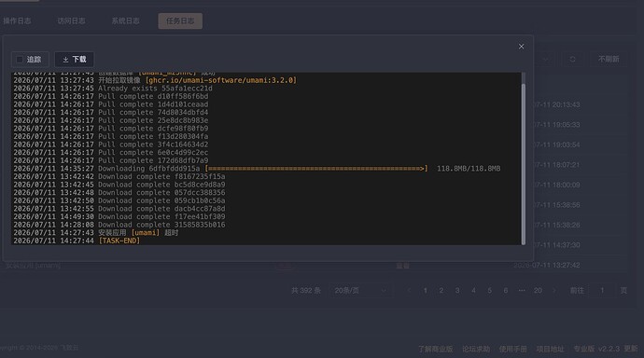The image size is (644, 358).
Task: Go to the previous page arrow
Action: tap(409, 290)
